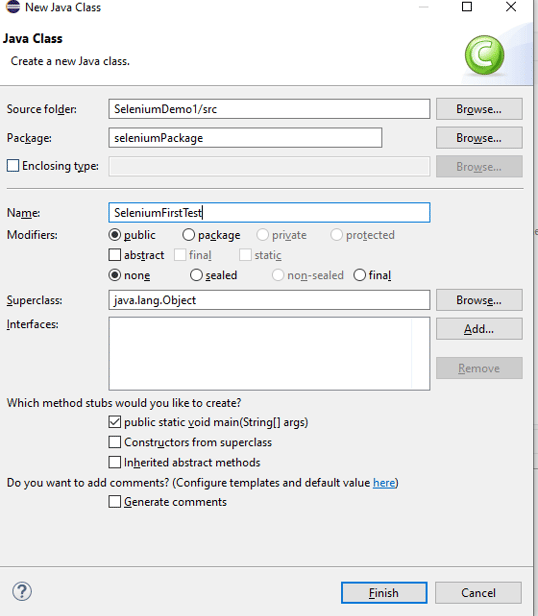Enable Inherited abstract methods checkbox
Screen dimensions: 538x616
click(x=114, y=462)
